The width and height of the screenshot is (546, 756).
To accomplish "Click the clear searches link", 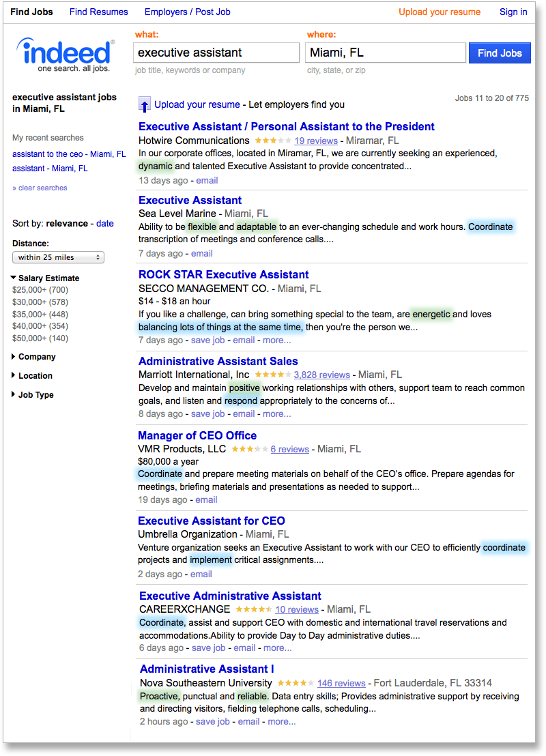I will click(40, 188).
